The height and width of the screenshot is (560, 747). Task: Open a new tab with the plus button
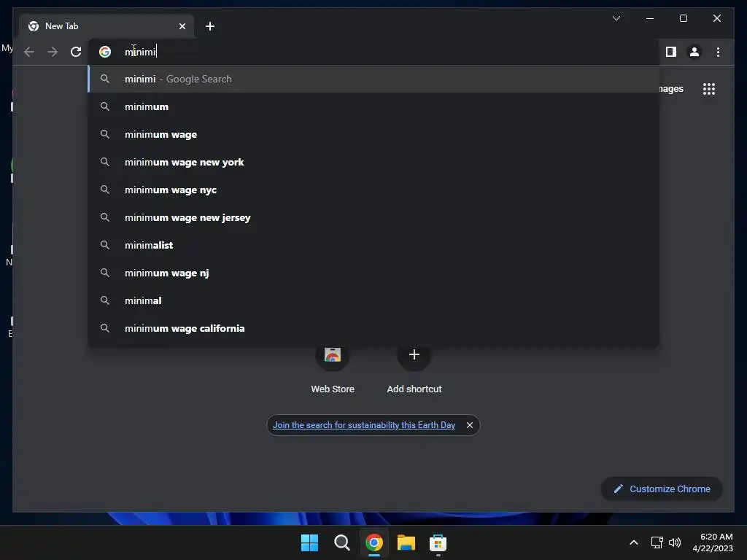coord(209,26)
